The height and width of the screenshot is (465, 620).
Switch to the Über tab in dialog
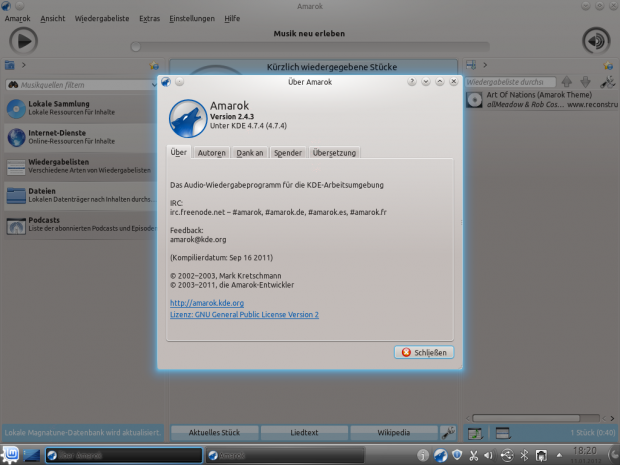pyautogui.click(x=179, y=152)
